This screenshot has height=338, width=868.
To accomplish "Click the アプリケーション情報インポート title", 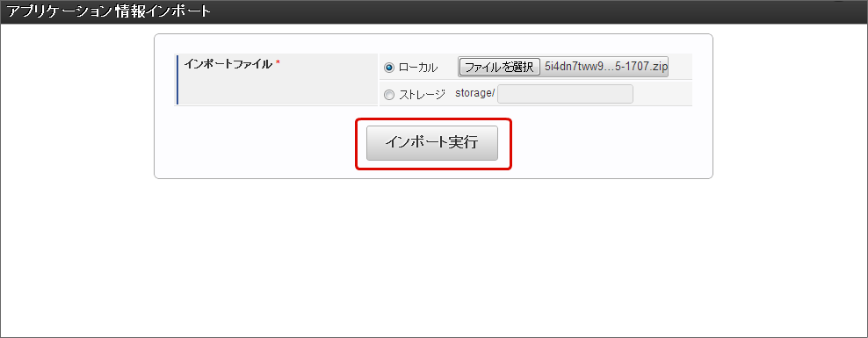I will tap(109, 11).
